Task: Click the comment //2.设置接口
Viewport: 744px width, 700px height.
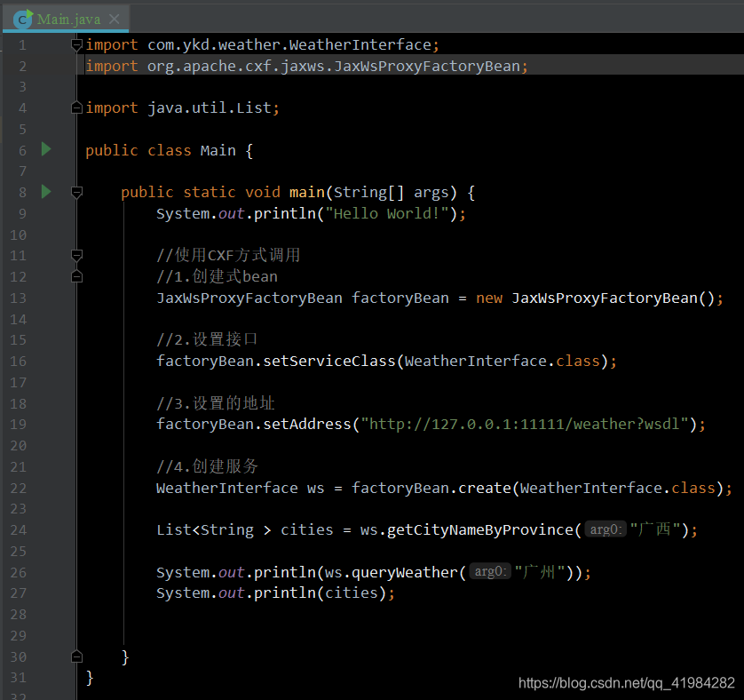Action: coord(207,339)
